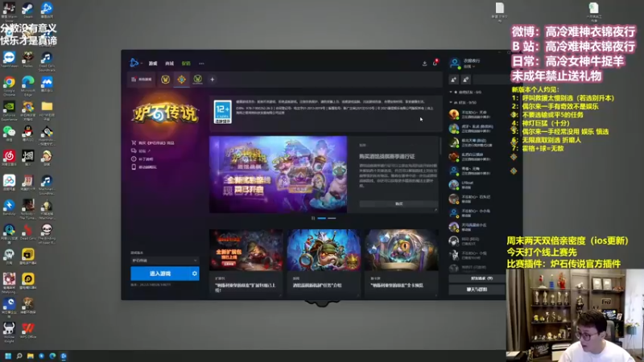Expand the online status dropdown under username
The height and width of the screenshot is (362, 644).
469,67
